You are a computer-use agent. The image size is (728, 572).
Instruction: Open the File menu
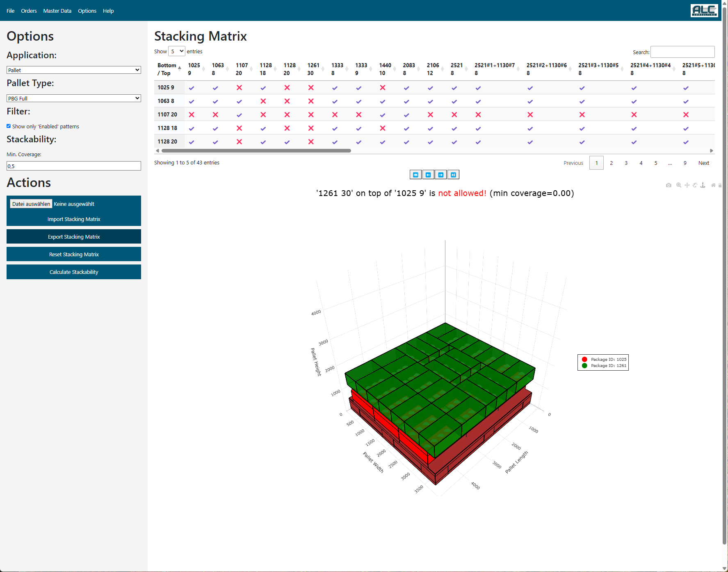(x=11, y=11)
